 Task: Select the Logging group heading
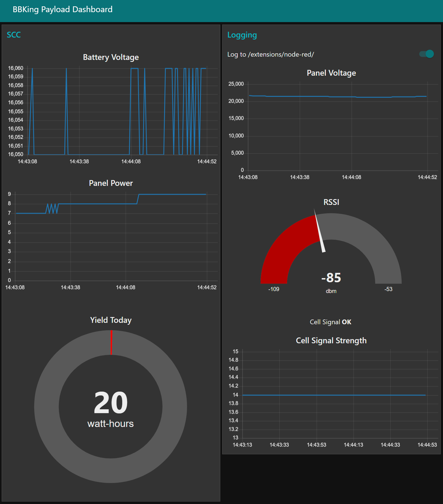(x=242, y=35)
